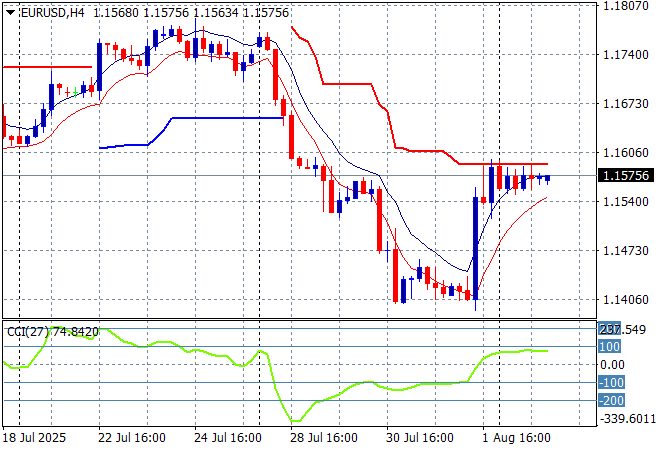Select the 18 Jul 2025 date label
Viewport: 660px width, 450px height.
coord(34,438)
